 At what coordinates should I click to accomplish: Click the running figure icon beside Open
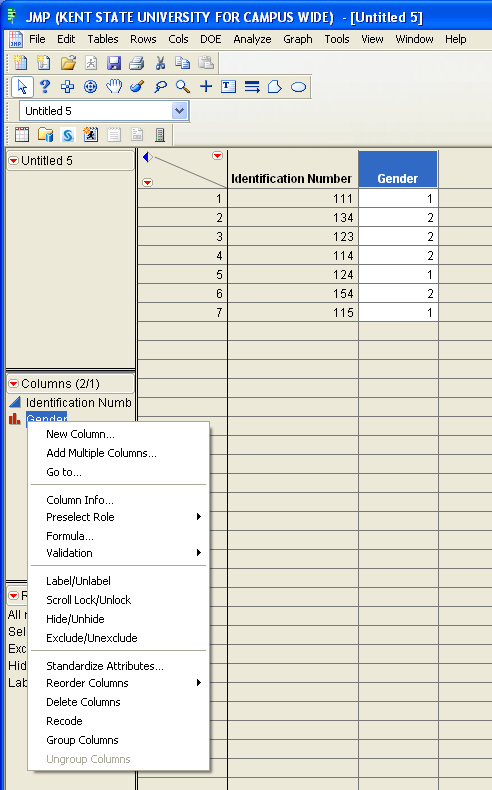91,62
